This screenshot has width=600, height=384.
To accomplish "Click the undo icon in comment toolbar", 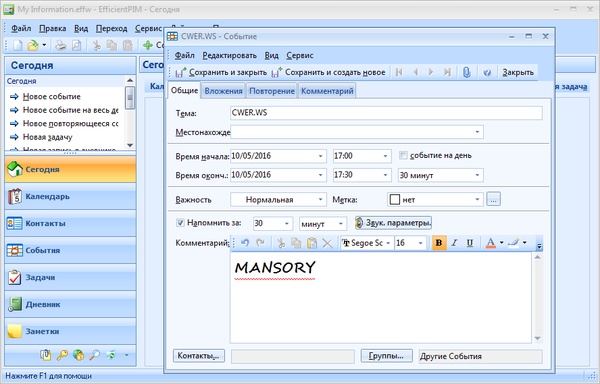I will click(245, 243).
